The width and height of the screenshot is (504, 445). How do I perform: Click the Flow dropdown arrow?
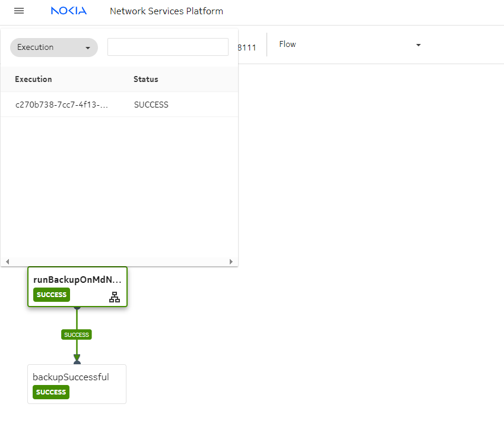click(x=418, y=45)
